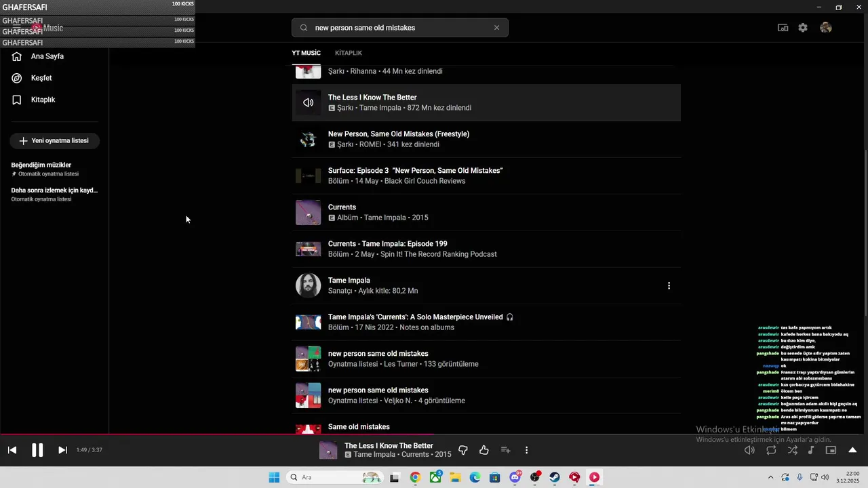Pause the current song

pos(37,450)
